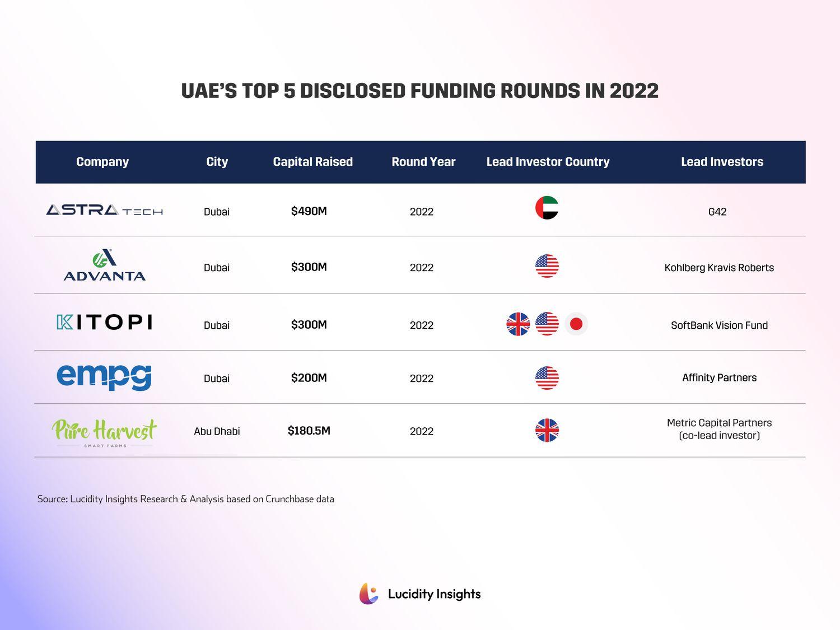The height and width of the screenshot is (630, 840).
Task: Click the US flag in empg row
Action: [x=547, y=378]
